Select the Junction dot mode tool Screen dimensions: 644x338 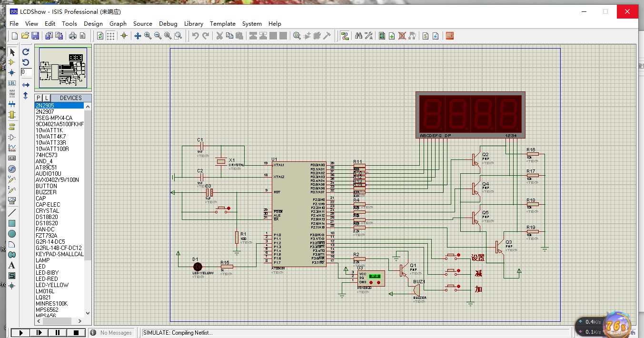12,72
